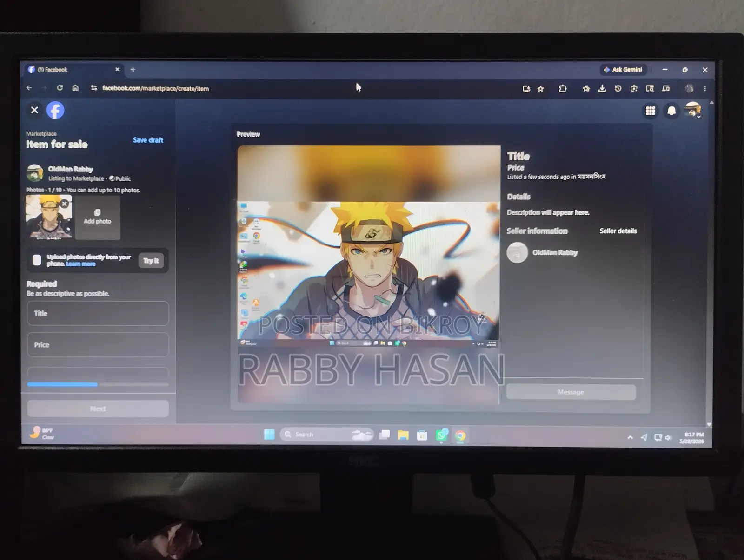744x560 pixels.
Task: Open the Learn more link
Action: tap(80, 264)
